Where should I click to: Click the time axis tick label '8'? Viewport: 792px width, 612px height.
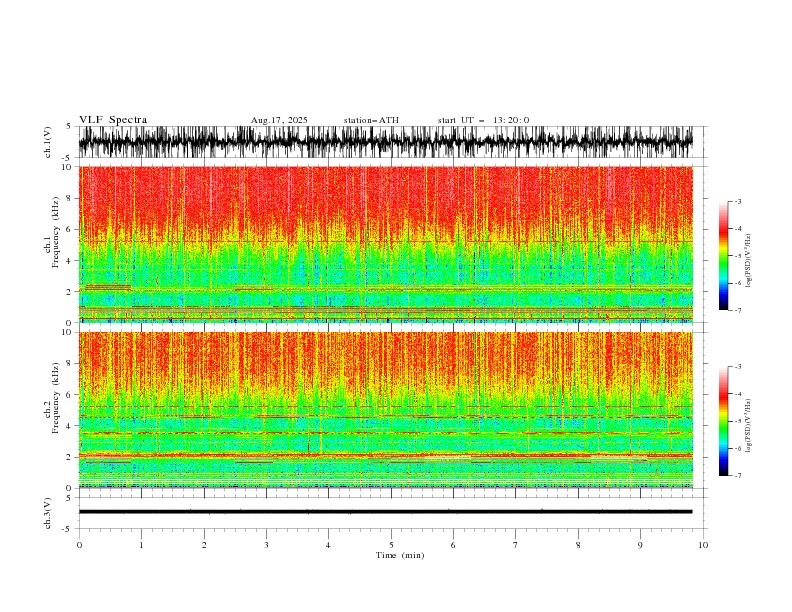pyautogui.click(x=578, y=545)
